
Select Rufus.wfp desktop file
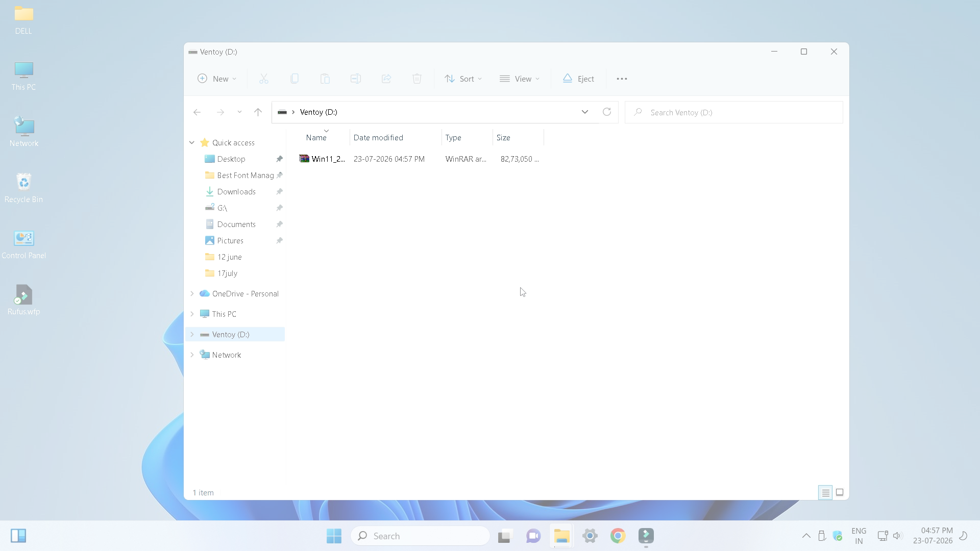coord(23,300)
